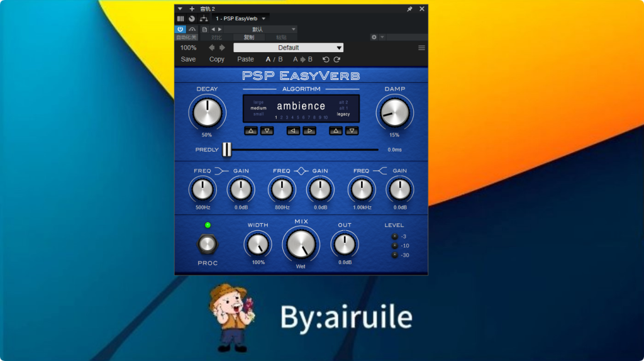644x361 pixels.
Task: Step algorithm variant up arrow
Action: click(x=336, y=131)
